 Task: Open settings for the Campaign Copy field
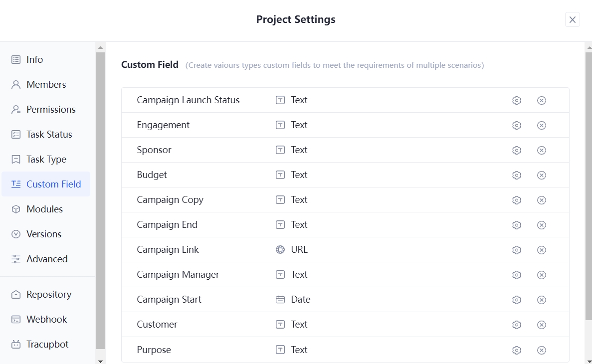pos(516,200)
